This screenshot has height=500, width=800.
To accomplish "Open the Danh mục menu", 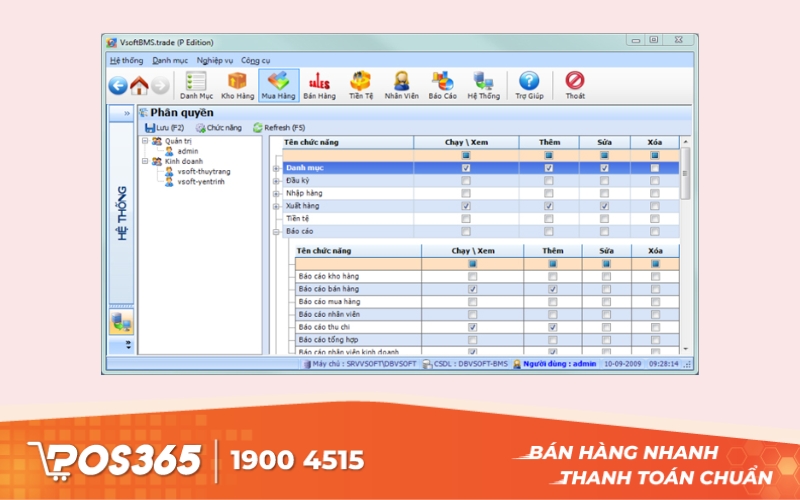I will tap(170, 61).
